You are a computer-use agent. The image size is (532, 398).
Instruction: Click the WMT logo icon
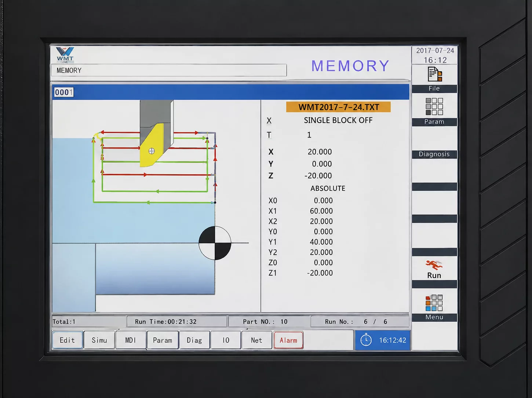65,54
